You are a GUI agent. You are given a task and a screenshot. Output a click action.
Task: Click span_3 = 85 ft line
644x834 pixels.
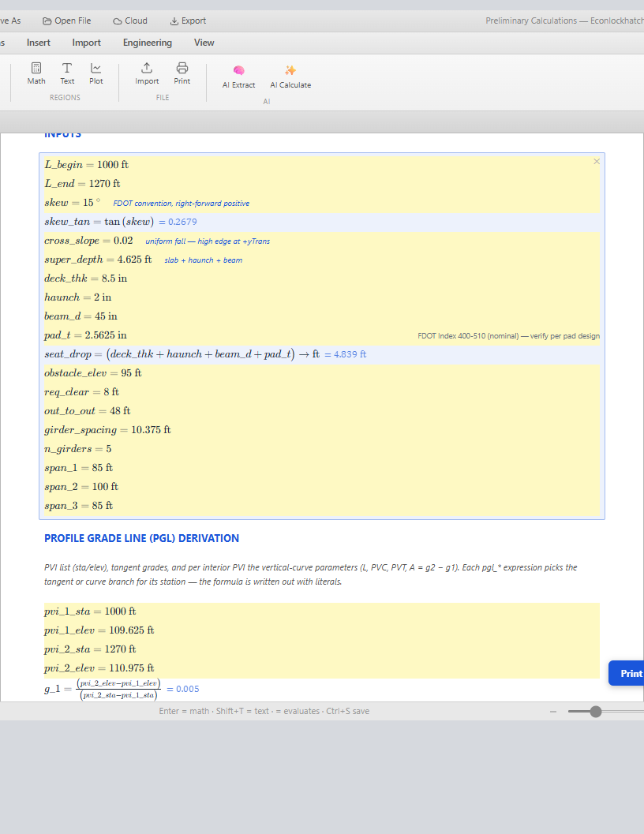pyautogui.click(x=322, y=506)
